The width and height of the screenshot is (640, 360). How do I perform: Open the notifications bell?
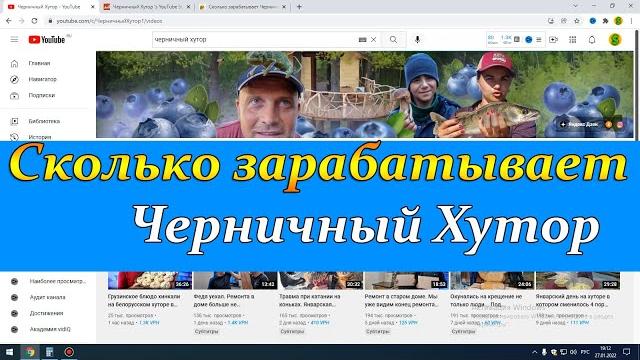tap(592, 40)
